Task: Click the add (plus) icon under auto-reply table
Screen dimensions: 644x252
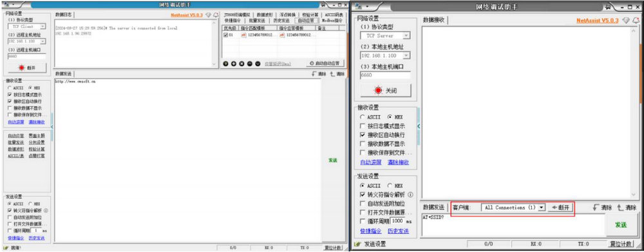Action: pyautogui.click(x=234, y=64)
